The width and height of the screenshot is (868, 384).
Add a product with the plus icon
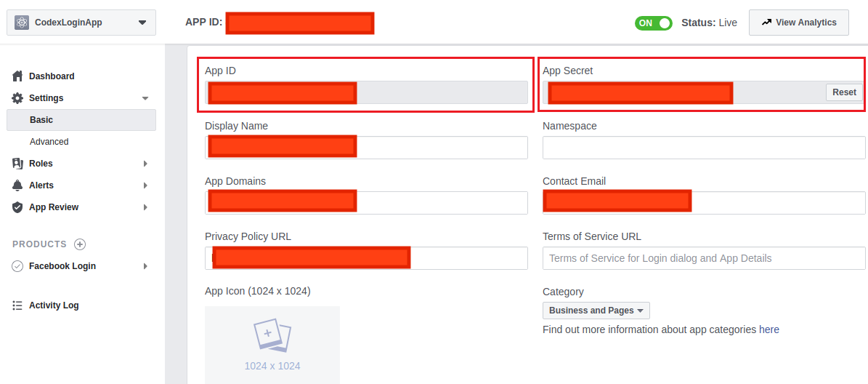[x=80, y=244]
